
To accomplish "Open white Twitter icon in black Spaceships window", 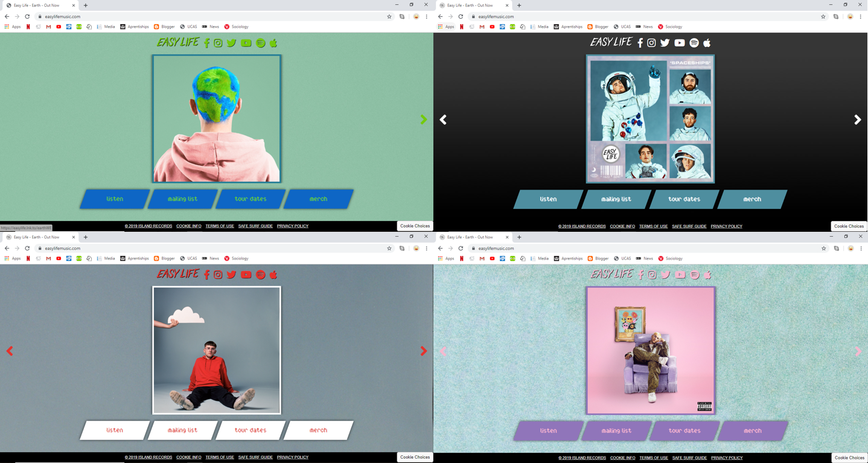I will [x=665, y=43].
